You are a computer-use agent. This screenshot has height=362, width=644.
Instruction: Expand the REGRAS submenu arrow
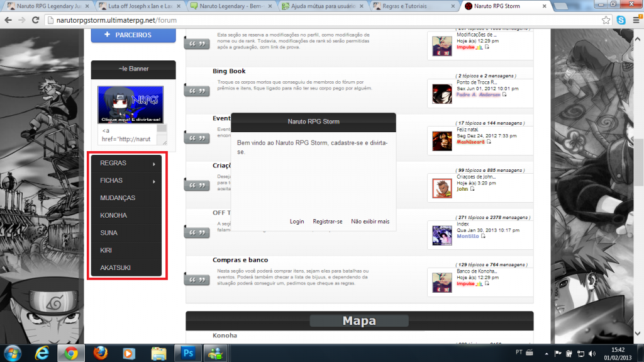154,164
